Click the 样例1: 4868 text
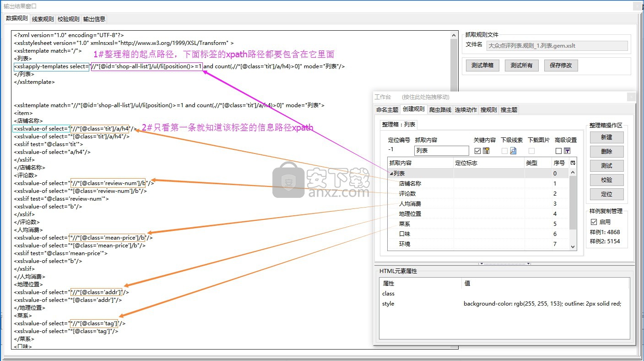Viewport: 644px width, 361px height. point(605,232)
